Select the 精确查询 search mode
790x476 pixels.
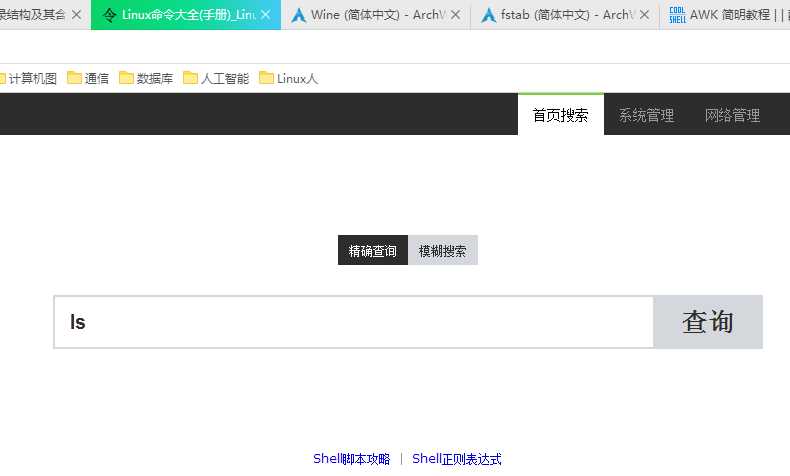click(373, 250)
